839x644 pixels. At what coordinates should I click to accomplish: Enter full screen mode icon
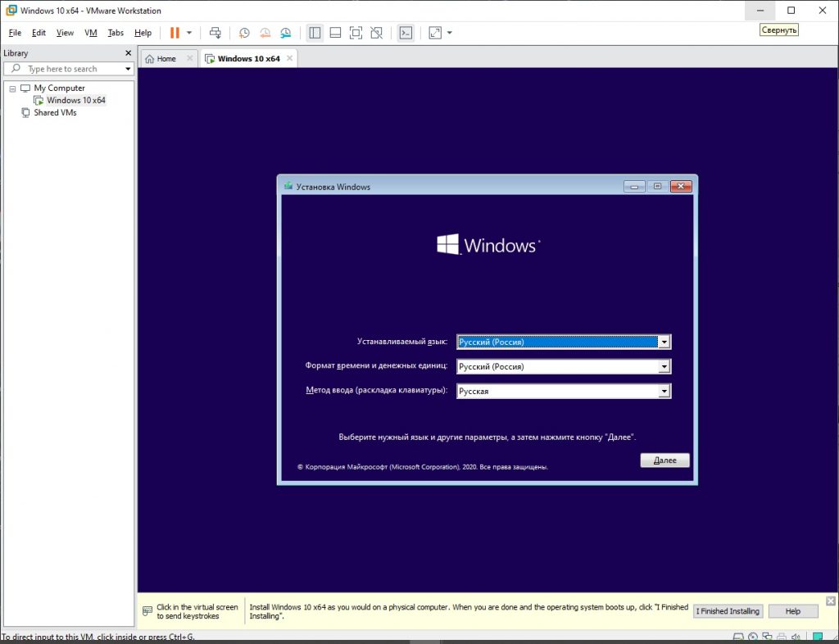pyautogui.click(x=356, y=33)
